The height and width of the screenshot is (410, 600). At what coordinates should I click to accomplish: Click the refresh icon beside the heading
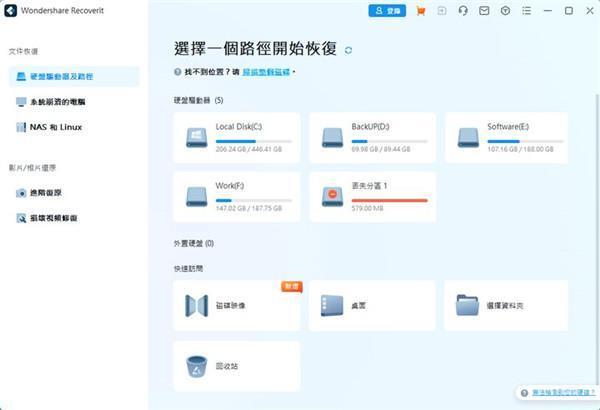coord(348,50)
